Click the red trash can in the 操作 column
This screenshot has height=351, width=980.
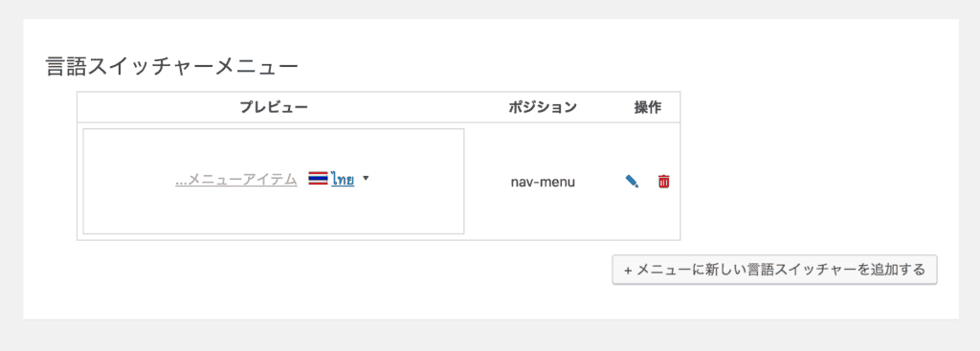point(664,182)
